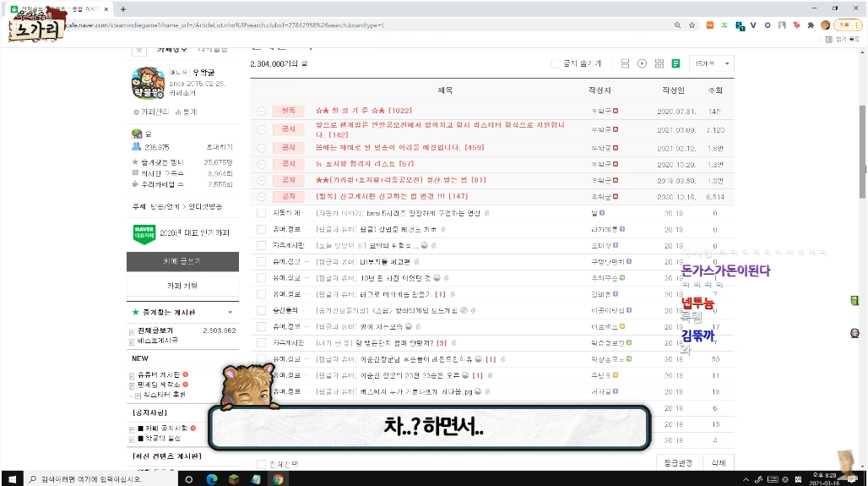This screenshot has height=486, width=868.
Task: Open the red Tp browser extension
Action: click(x=796, y=25)
